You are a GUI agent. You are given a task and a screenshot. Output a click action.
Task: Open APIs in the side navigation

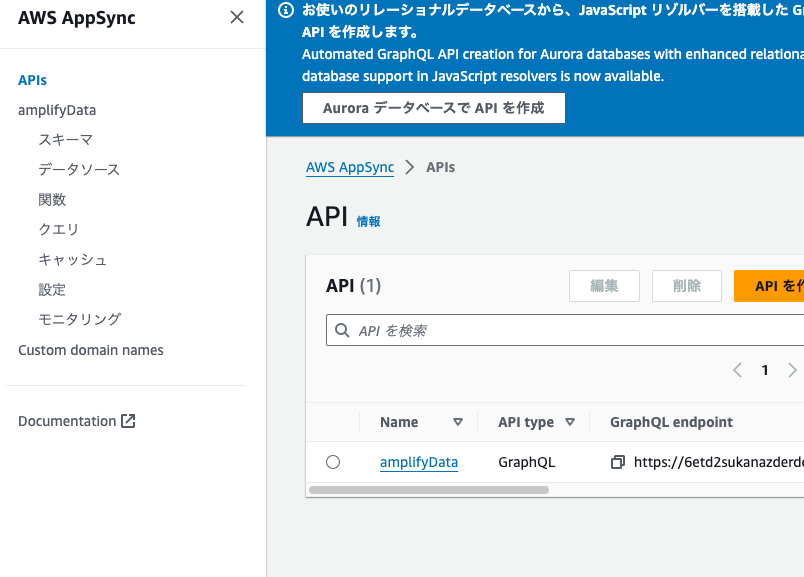tap(32, 80)
